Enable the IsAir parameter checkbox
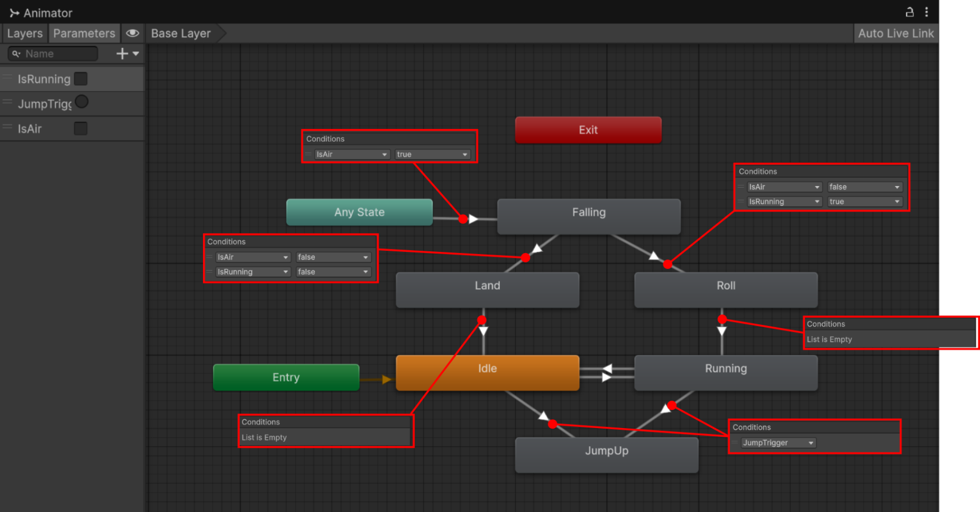Viewport: 980px width, 512px height. (81, 128)
